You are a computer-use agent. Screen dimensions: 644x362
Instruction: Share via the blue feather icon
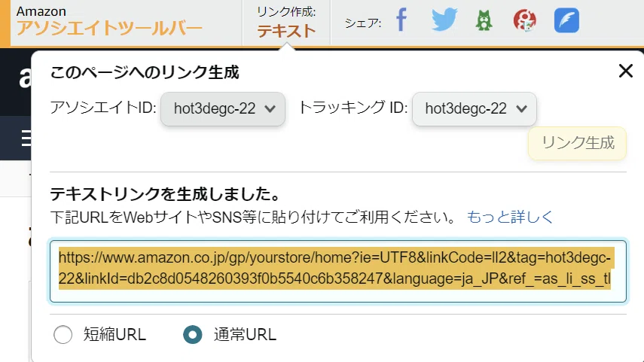[566, 20]
